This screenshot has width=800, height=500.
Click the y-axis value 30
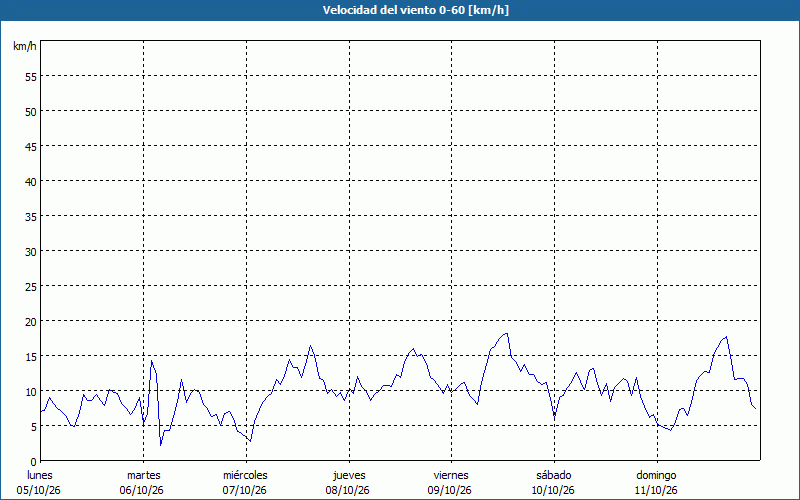(x=31, y=252)
